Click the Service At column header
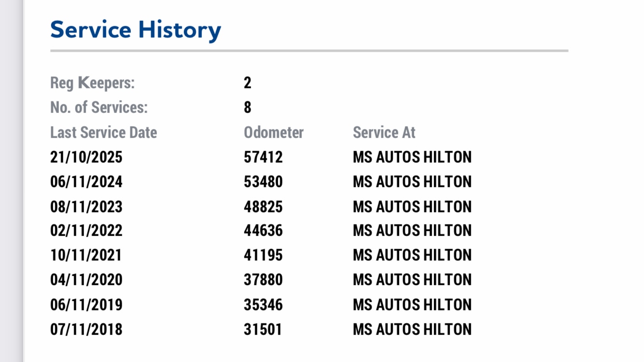 [384, 132]
